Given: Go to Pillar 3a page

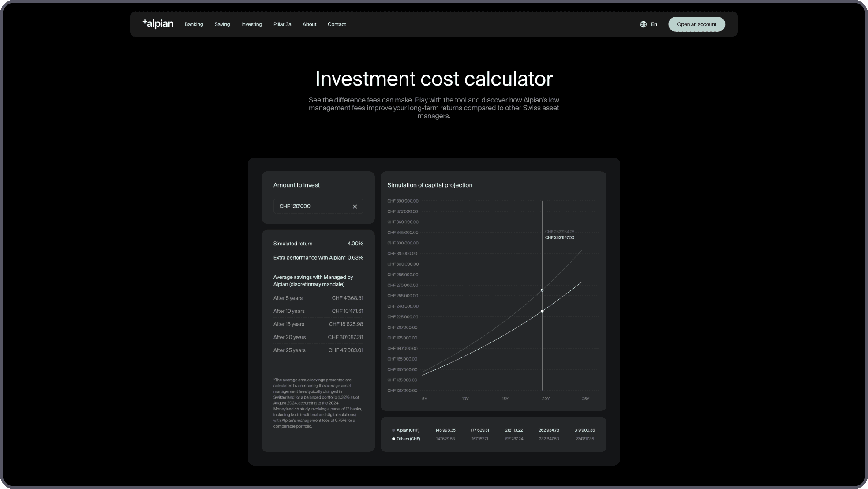Looking at the screenshot, I should (282, 24).
